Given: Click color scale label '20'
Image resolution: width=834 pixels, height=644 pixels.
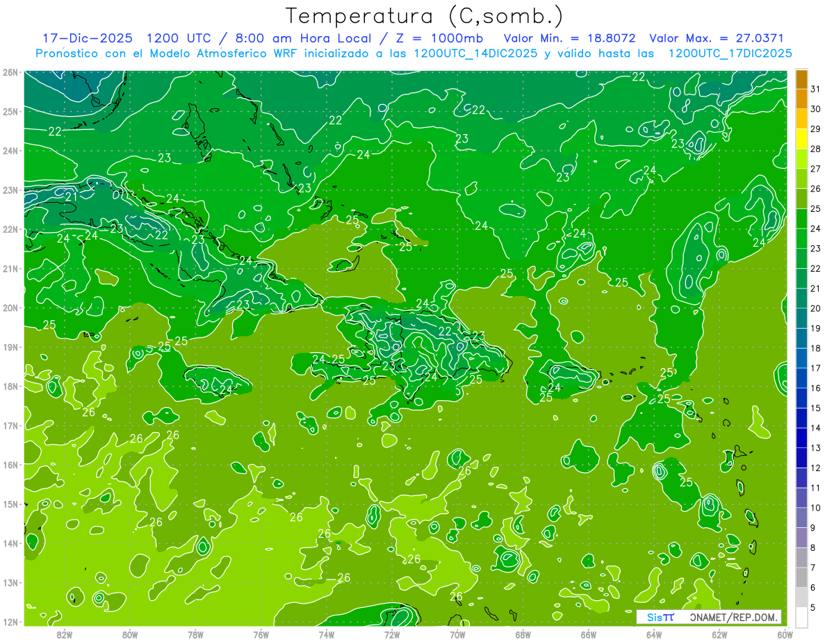Looking at the screenshot, I should [816, 308].
